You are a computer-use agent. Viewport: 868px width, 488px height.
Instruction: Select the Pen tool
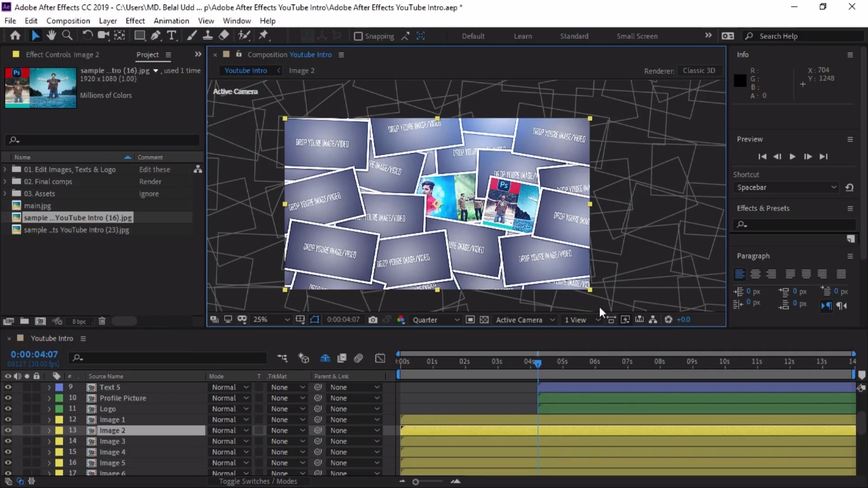tap(156, 36)
